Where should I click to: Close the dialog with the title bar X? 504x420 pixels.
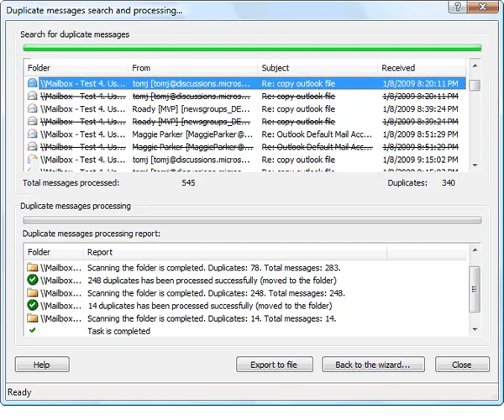[482, 7]
